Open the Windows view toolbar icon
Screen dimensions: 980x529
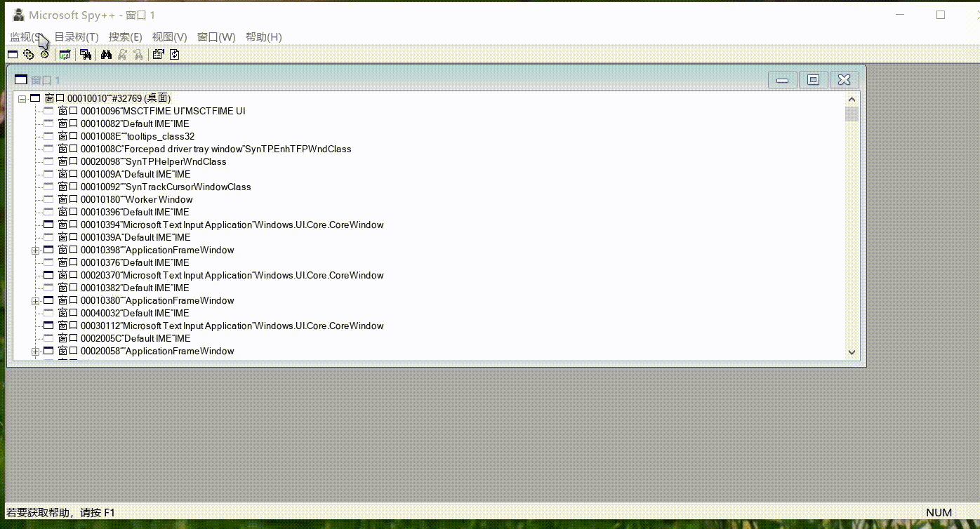13,54
